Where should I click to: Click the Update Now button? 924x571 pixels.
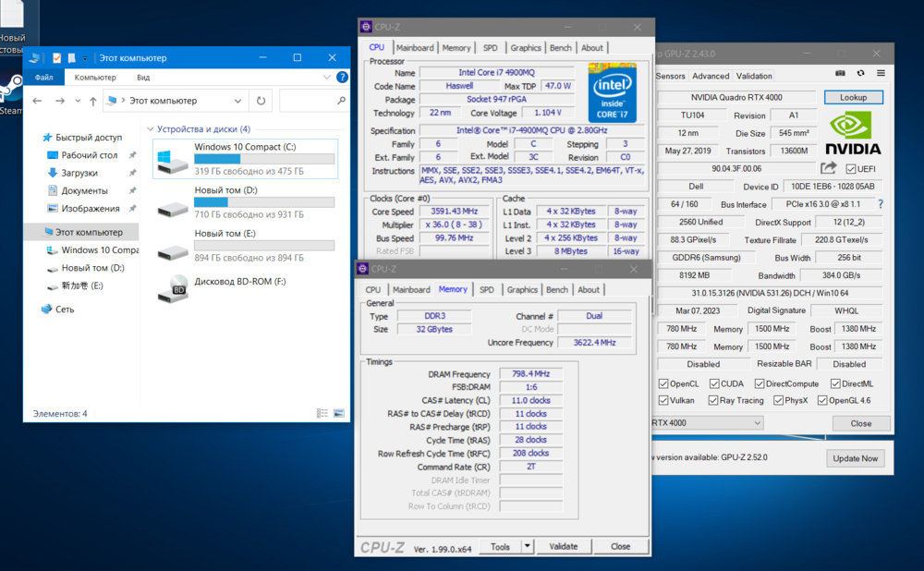(857, 458)
